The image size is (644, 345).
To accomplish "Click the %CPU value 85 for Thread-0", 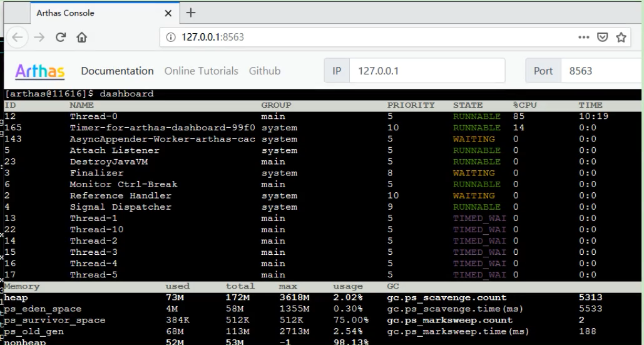I will click(x=519, y=116).
